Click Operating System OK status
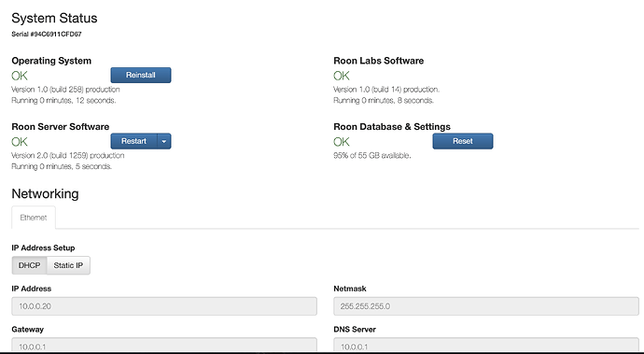This screenshot has height=354, width=644. click(x=20, y=76)
